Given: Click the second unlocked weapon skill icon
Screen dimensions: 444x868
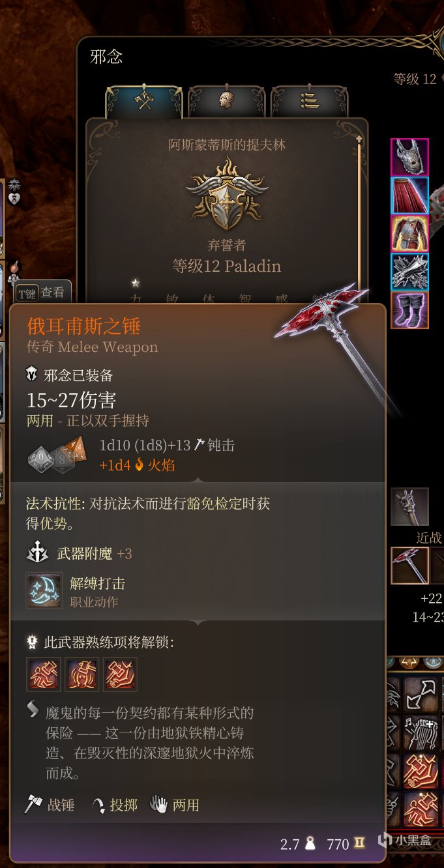Looking at the screenshot, I should [x=82, y=674].
